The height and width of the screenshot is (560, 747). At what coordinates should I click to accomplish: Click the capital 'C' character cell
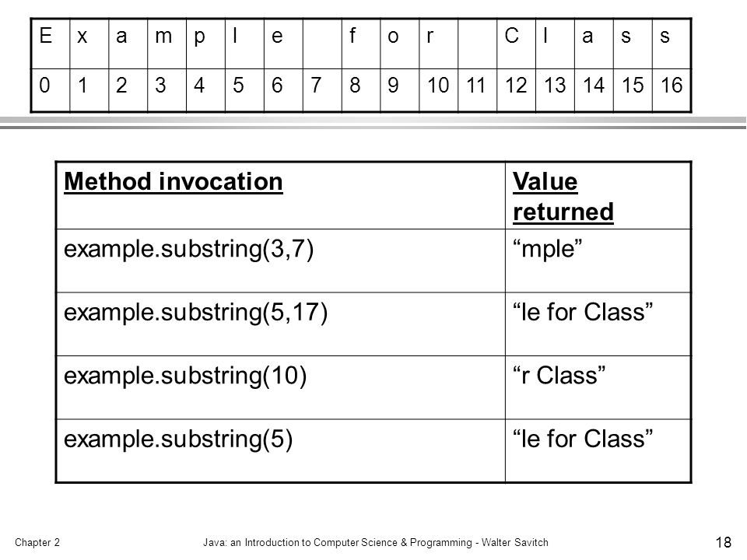point(517,44)
